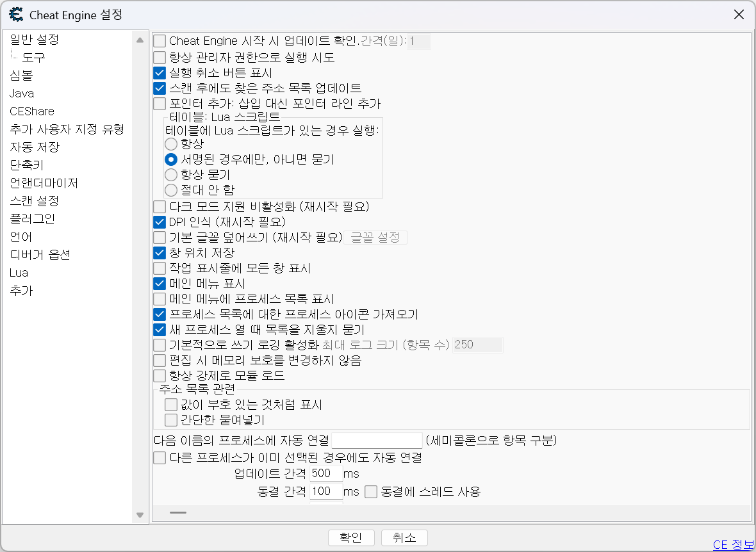Open '스캔 설정' page

34,201
